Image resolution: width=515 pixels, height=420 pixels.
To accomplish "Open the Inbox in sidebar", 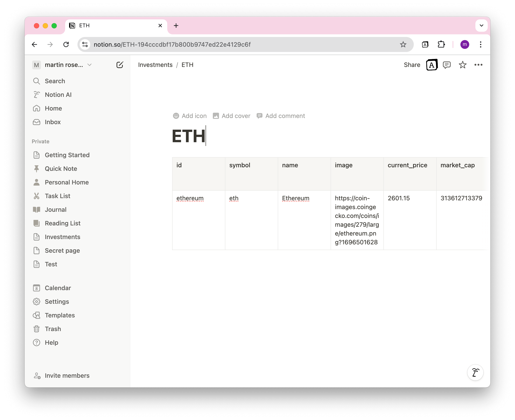I will [53, 122].
